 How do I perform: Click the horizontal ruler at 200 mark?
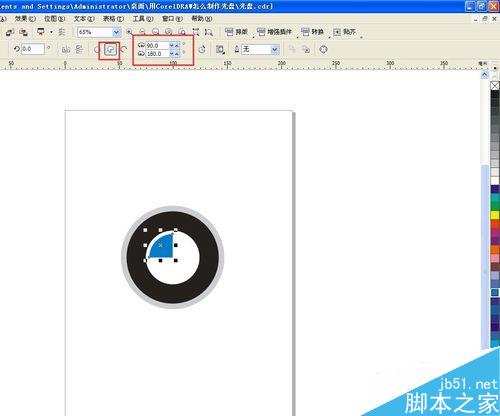click(282, 64)
